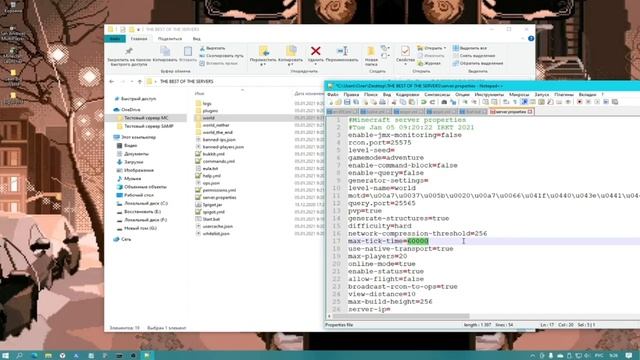
Task: Toggle Show All Characters in Notepad++ toolbar
Action: pos(515,102)
